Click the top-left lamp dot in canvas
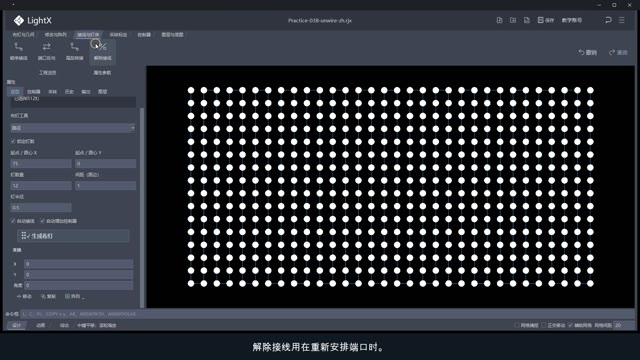The width and height of the screenshot is (640, 360). coord(191,90)
